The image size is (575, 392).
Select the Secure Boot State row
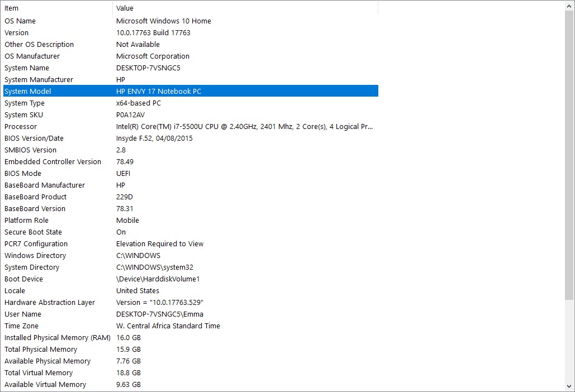pos(191,232)
